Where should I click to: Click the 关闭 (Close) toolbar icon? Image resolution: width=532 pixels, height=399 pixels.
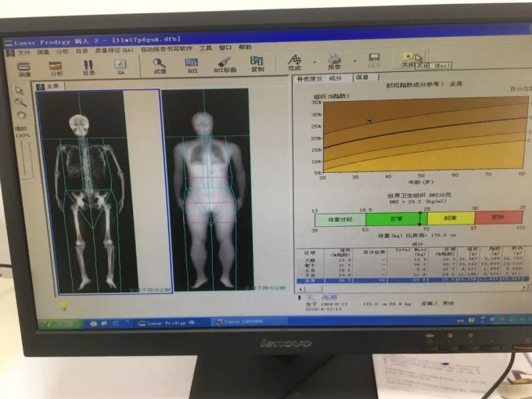pyautogui.click(x=408, y=60)
